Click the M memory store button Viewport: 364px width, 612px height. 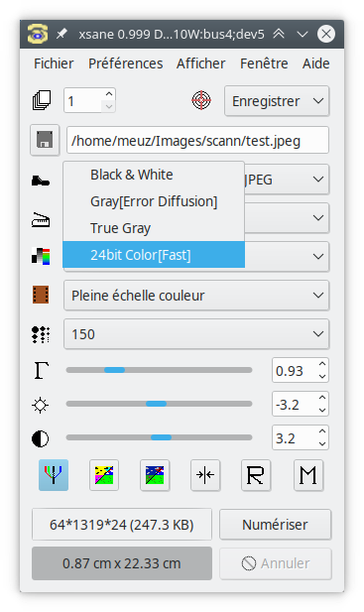[308, 475]
